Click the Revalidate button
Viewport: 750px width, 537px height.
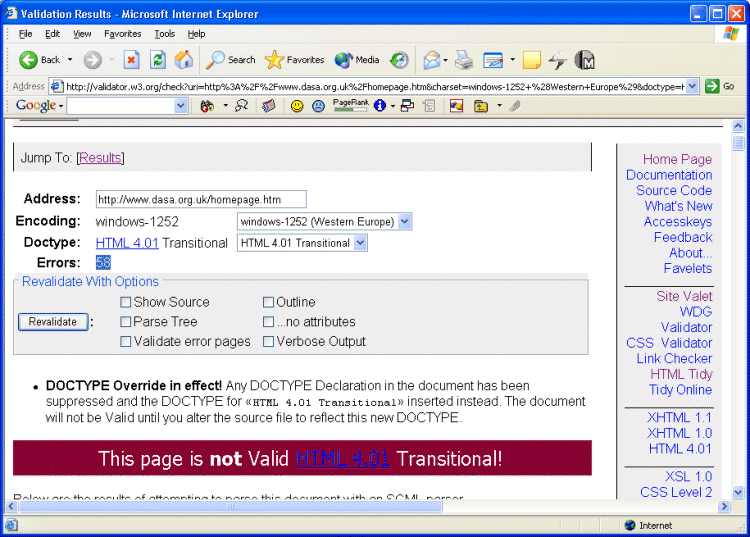coord(53,322)
